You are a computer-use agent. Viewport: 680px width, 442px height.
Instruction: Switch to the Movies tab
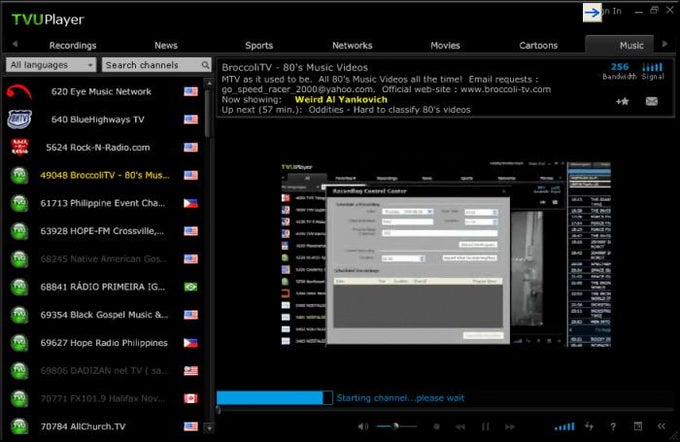pyautogui.click(x=445, y=46)
